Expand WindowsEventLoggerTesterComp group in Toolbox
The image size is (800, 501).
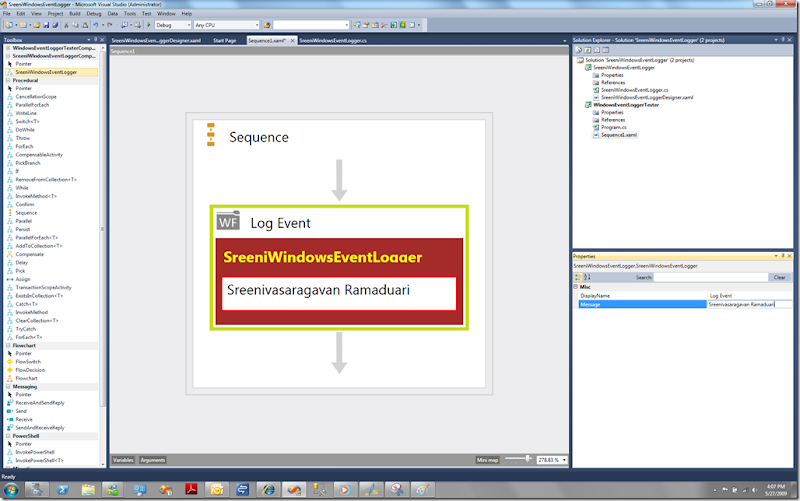8,48
